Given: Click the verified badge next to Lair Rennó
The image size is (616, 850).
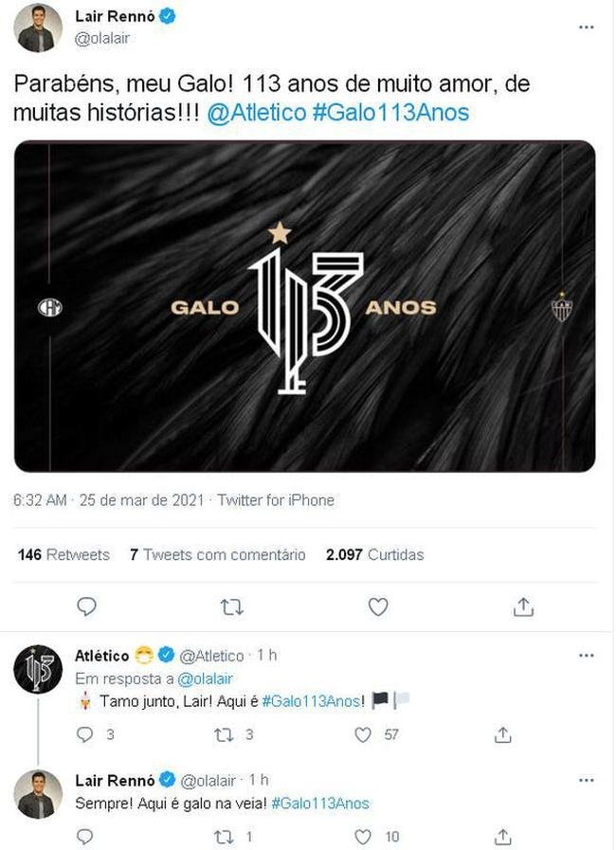Looking at the screenshot, I should tap(167, 15).
